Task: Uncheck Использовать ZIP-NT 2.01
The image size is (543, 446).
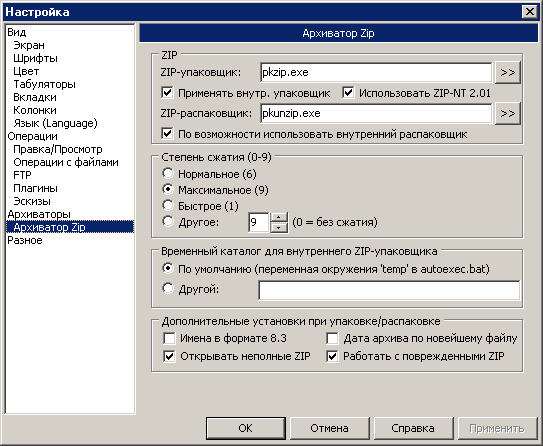Action: point(348,93)
